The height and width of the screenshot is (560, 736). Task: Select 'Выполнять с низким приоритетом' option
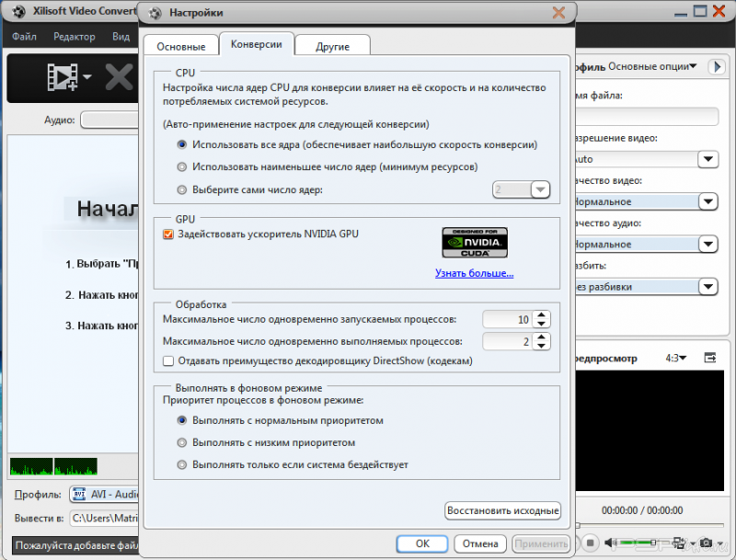pos(182,442)
